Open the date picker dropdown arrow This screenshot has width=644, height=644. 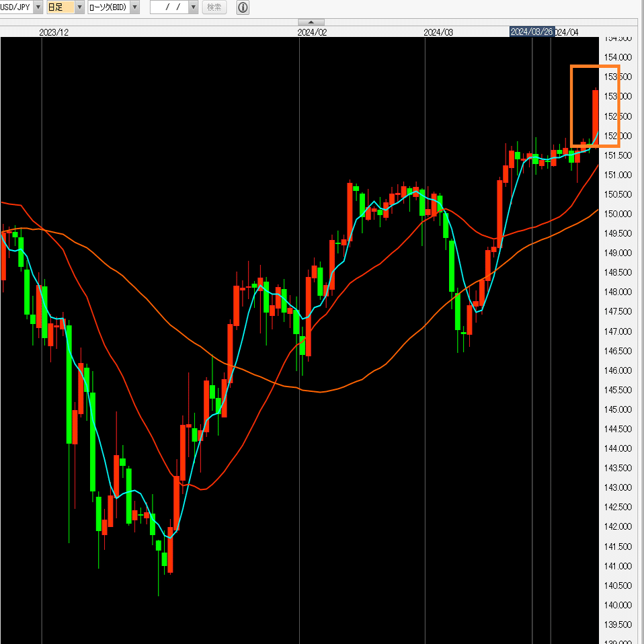[x=194, y=7]
